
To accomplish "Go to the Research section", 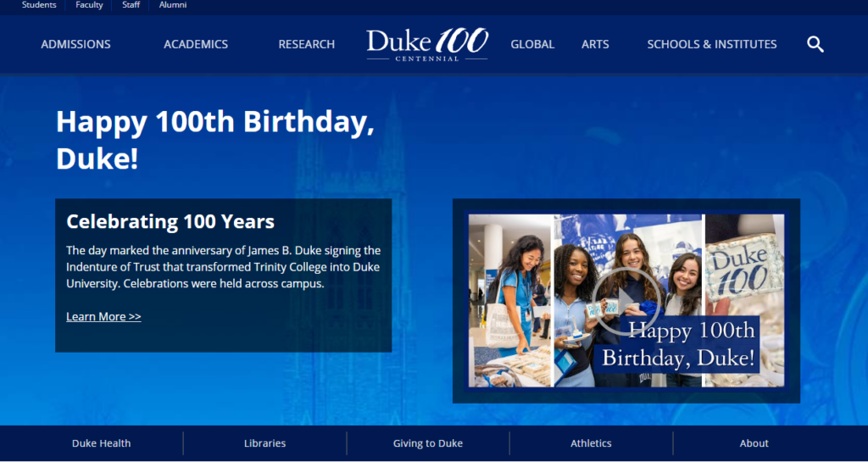I will (x=307, y=44).
